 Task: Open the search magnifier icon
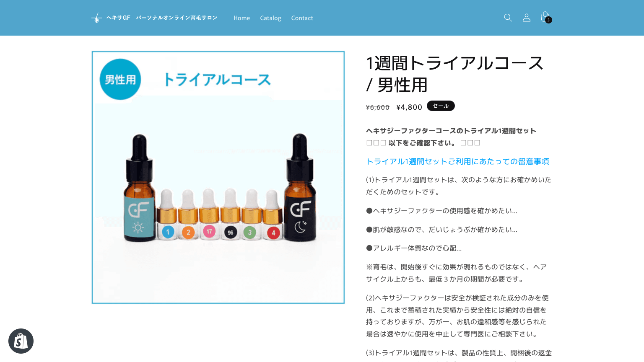click(508, 18)
